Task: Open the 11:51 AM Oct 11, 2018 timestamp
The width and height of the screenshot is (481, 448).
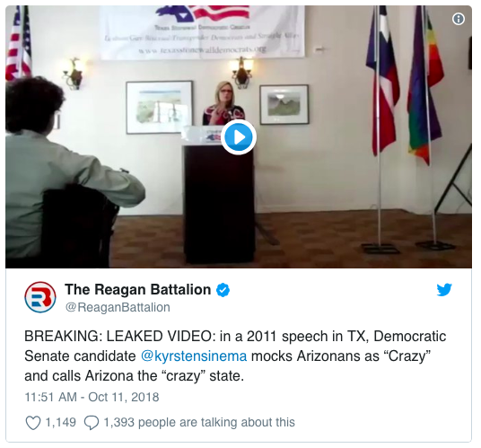Action: pos(92,397)
